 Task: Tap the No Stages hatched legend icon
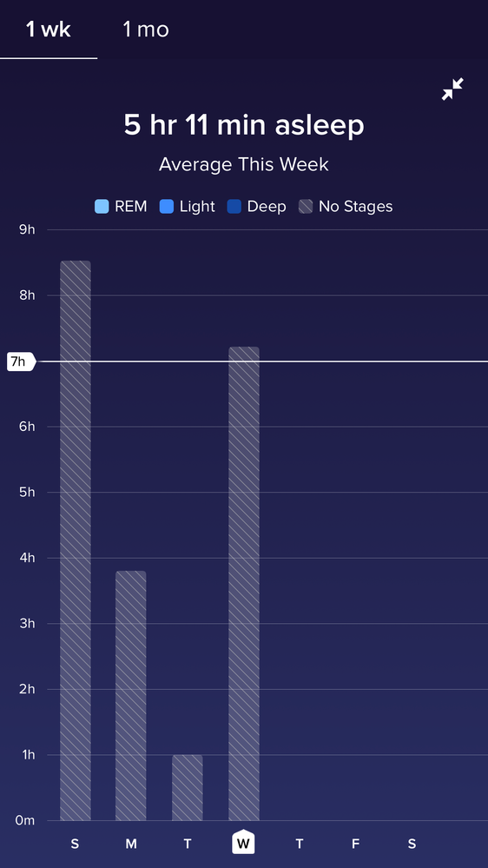pos(306,207)
